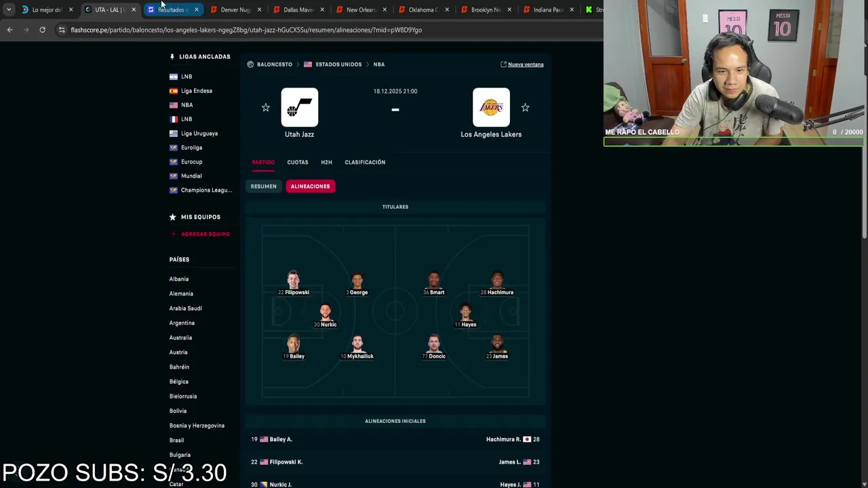Viewport: 868px width, 488px height.
Task: Open NBA in pinned leagues sidebar
Action: (x=187, y=105)
